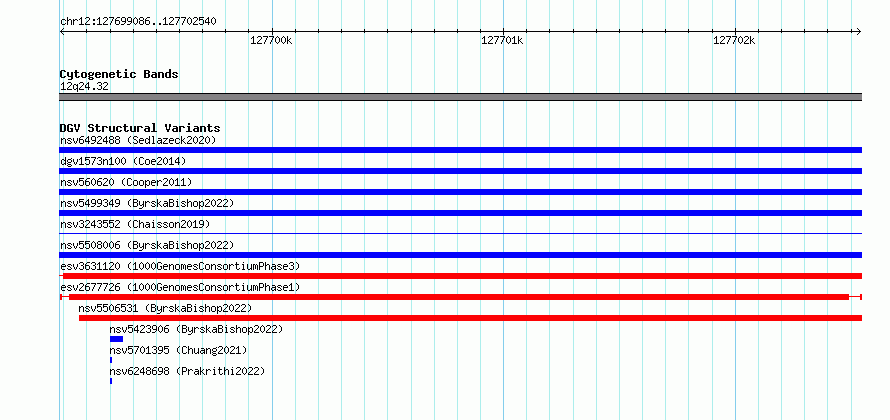The height and width of the screenshot is (420, 890).
Task: Select the dgv1573n100 (Coe2014) label
Action: point(123,161)
